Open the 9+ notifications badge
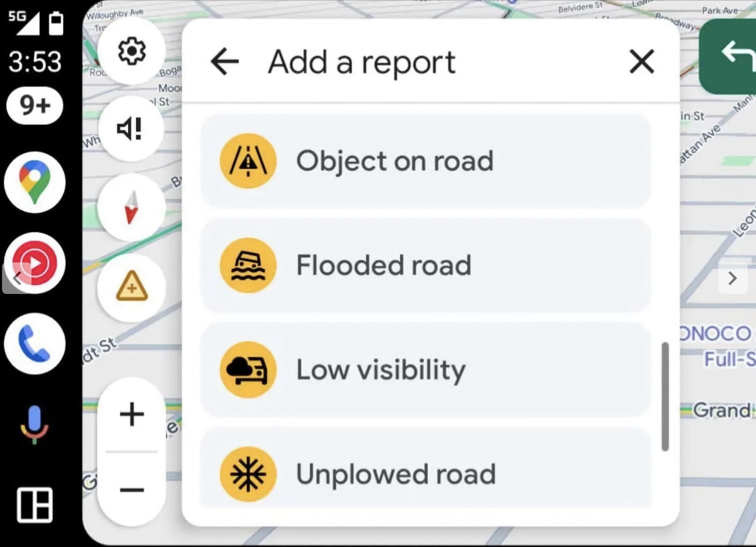756x547 pixels. pos(35,106)
